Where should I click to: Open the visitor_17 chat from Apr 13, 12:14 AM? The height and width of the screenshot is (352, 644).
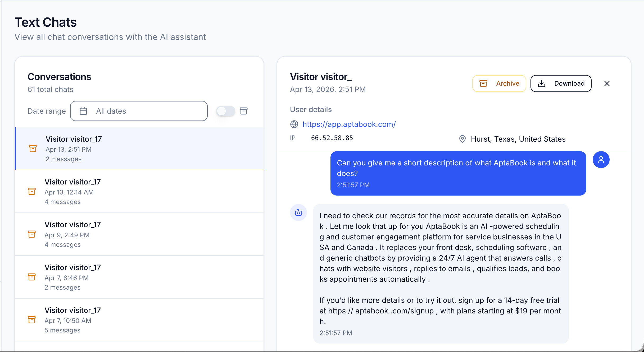[x=139, y=192]
